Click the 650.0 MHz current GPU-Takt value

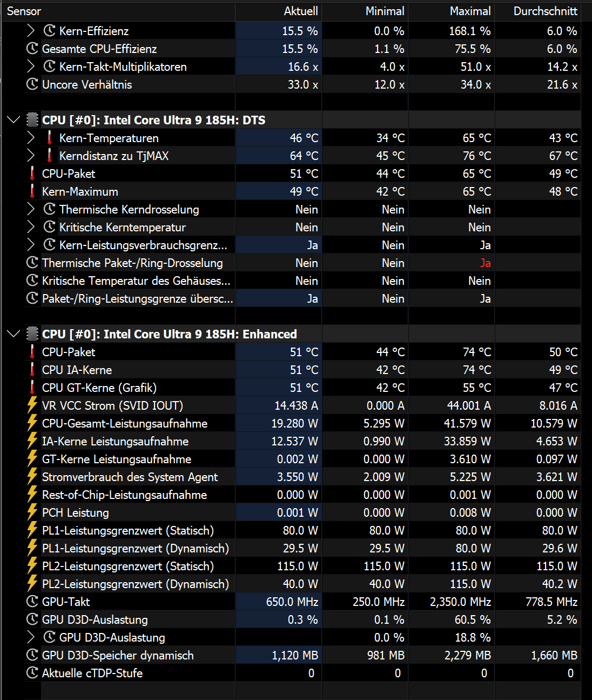pos(292,602)
